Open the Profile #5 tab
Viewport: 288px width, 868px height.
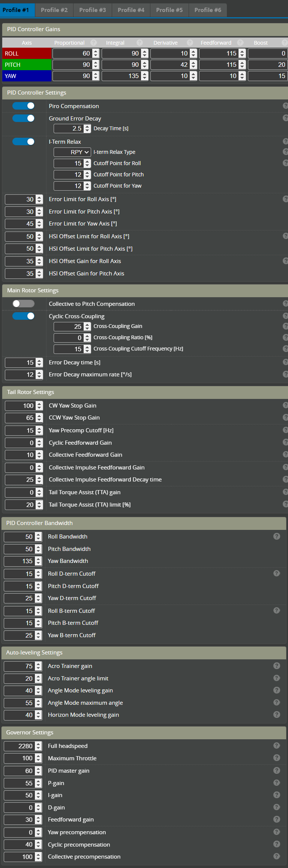click(169, 10)
